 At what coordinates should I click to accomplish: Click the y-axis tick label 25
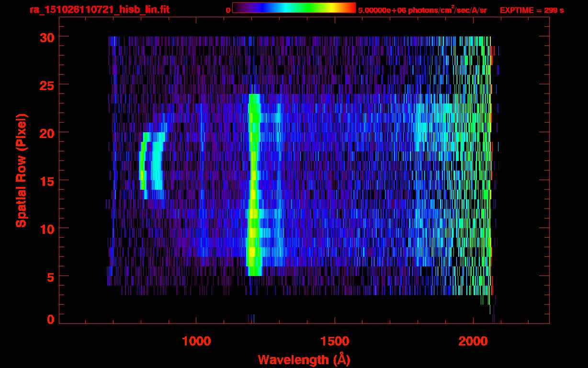(x=47, y=85)
